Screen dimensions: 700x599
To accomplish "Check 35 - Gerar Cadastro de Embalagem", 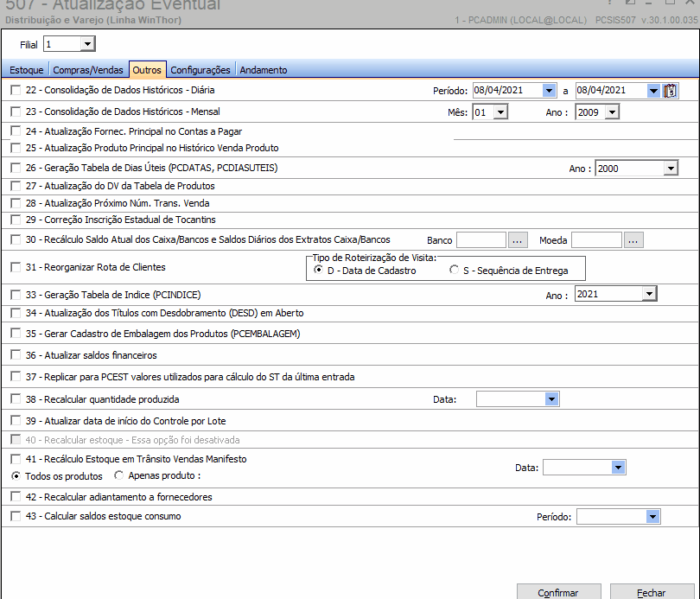I will coord(16,333).
